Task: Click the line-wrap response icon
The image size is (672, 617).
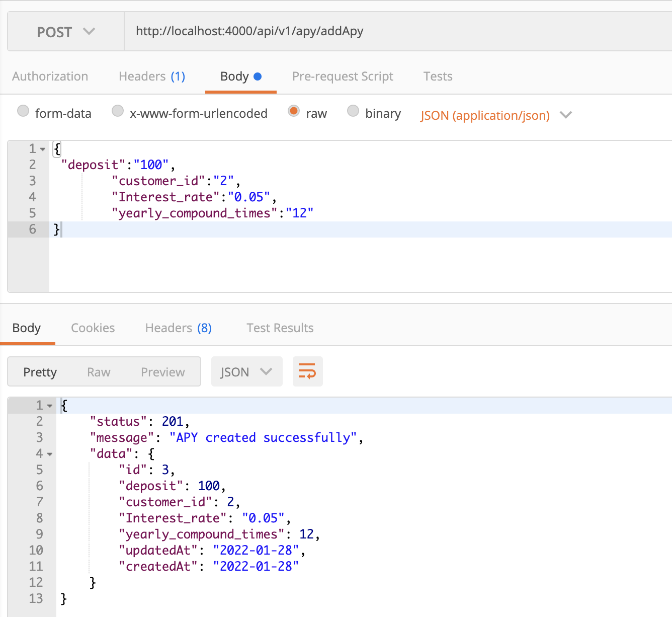Action: click(307, 371)
